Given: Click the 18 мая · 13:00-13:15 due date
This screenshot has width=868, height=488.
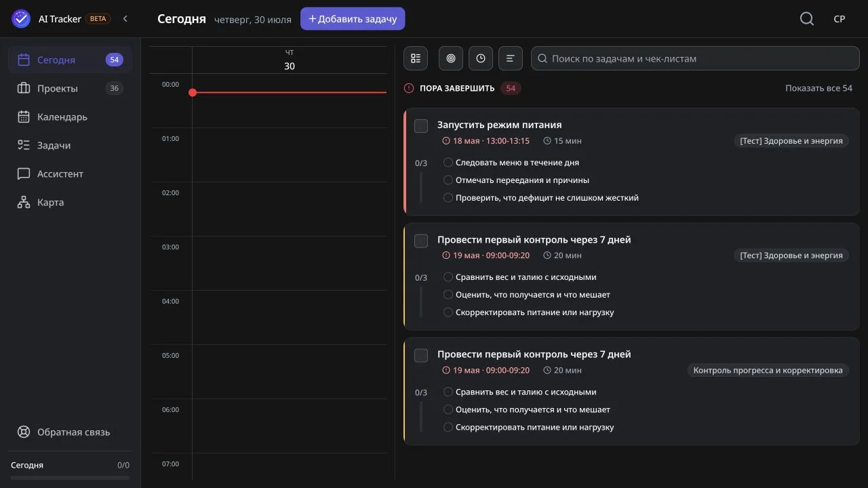Looking at the screenshot, I should (x=486, y=141).
